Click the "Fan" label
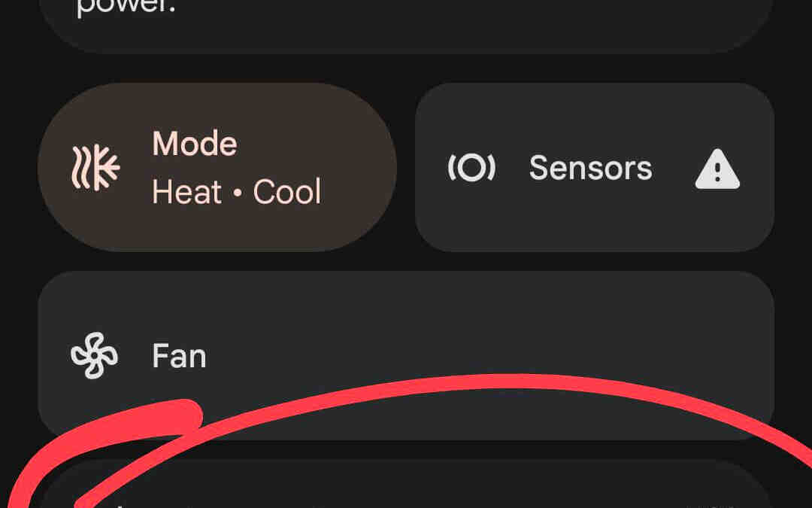Image resolution: width=812 pixels, height=508 pixels. [179, 355]
